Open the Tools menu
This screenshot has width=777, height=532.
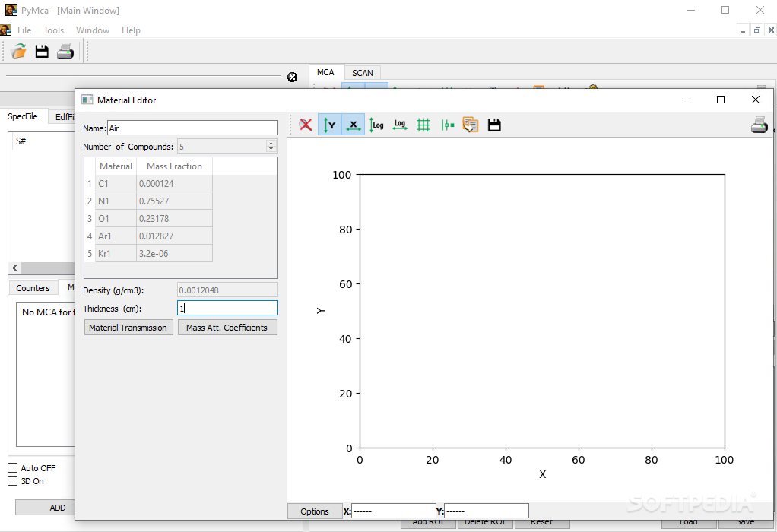click(x=53, y=30)
